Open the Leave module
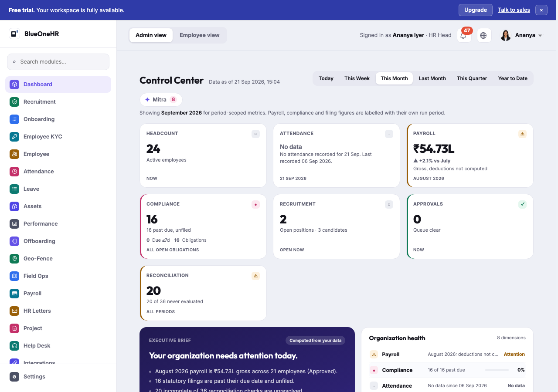The height and width of the screenshot is (392, 558). click(x=58, y=189)
